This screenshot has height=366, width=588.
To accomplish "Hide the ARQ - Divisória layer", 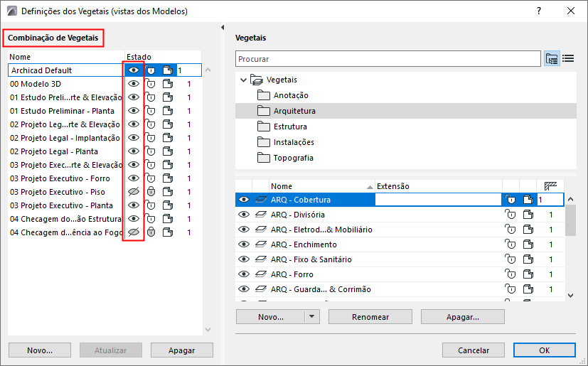I will coord(244,215).
